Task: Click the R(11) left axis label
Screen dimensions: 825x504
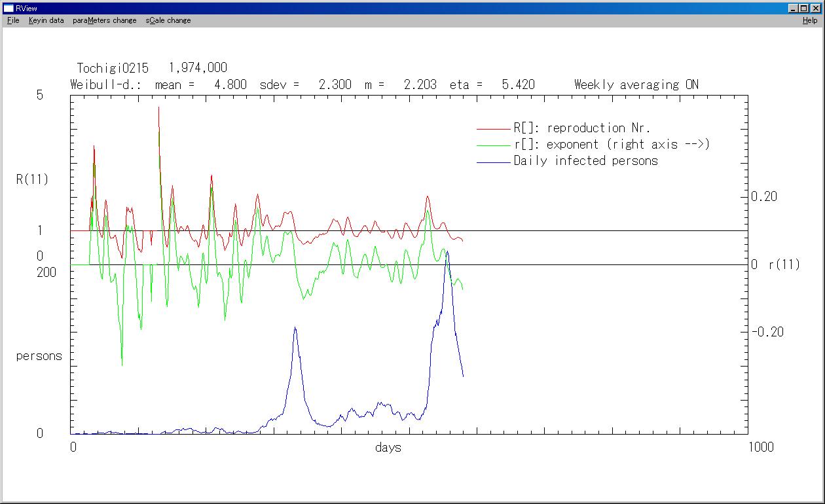Action: coord(32,179)
